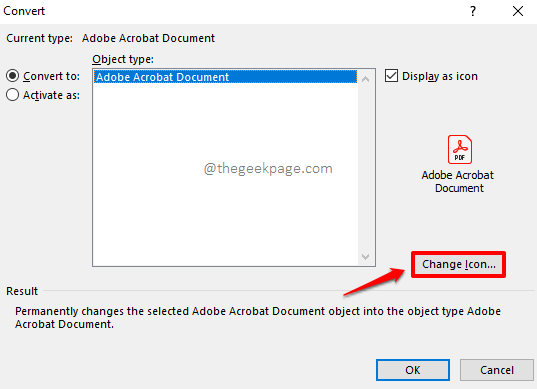Click the list's scroll up arrow
Screen dimensions: 537x389
(365, 79)
